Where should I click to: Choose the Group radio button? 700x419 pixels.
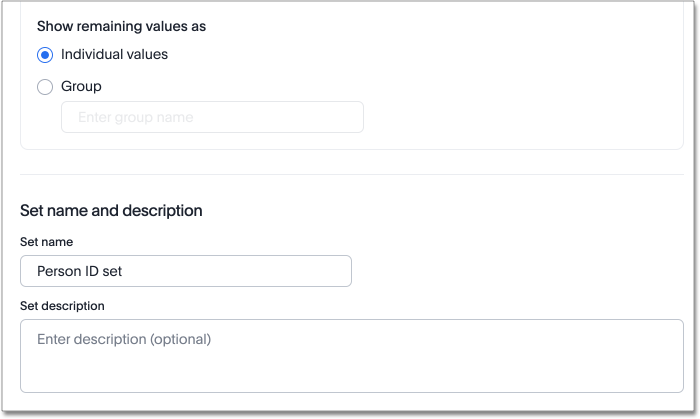(45, 87)
